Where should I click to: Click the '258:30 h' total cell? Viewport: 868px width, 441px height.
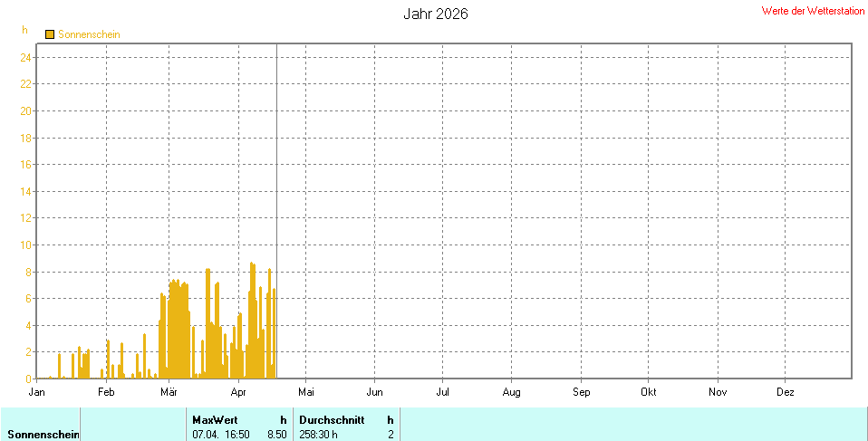(319, 435)
